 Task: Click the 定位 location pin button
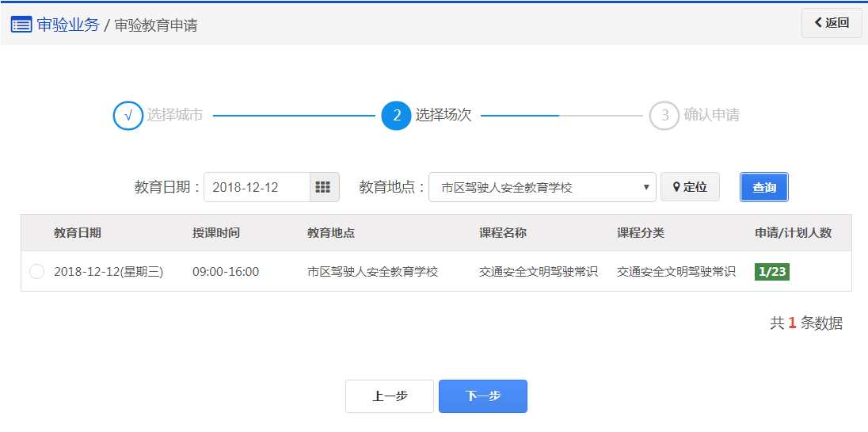pyautogui.click(x=690, y=187)
